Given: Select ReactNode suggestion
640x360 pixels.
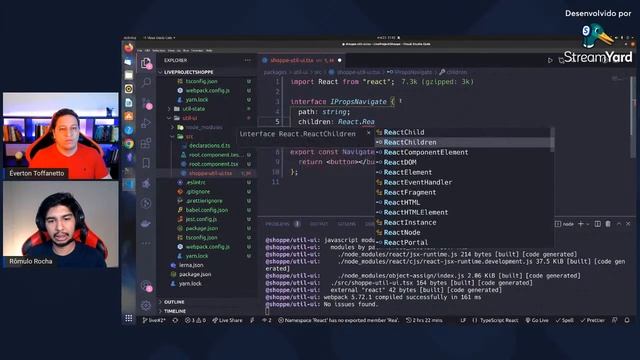Looking at the screenshot, I should point(462,232).
